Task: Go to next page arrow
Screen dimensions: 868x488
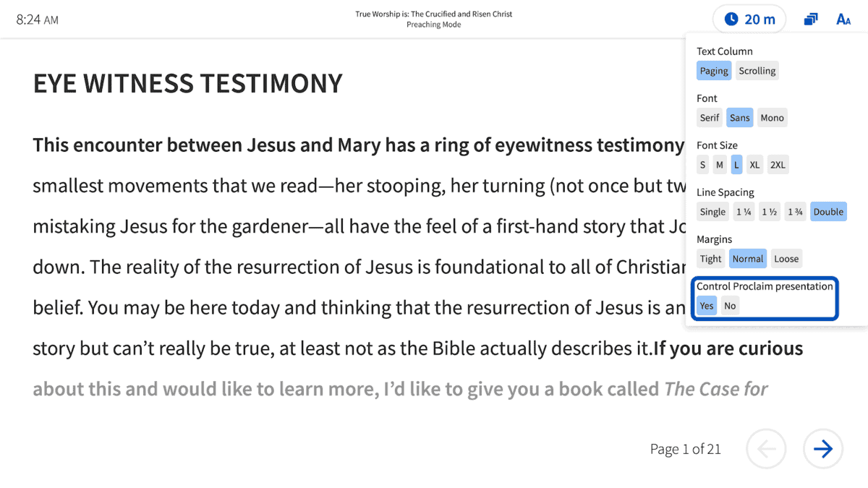Action: [822, 449]
